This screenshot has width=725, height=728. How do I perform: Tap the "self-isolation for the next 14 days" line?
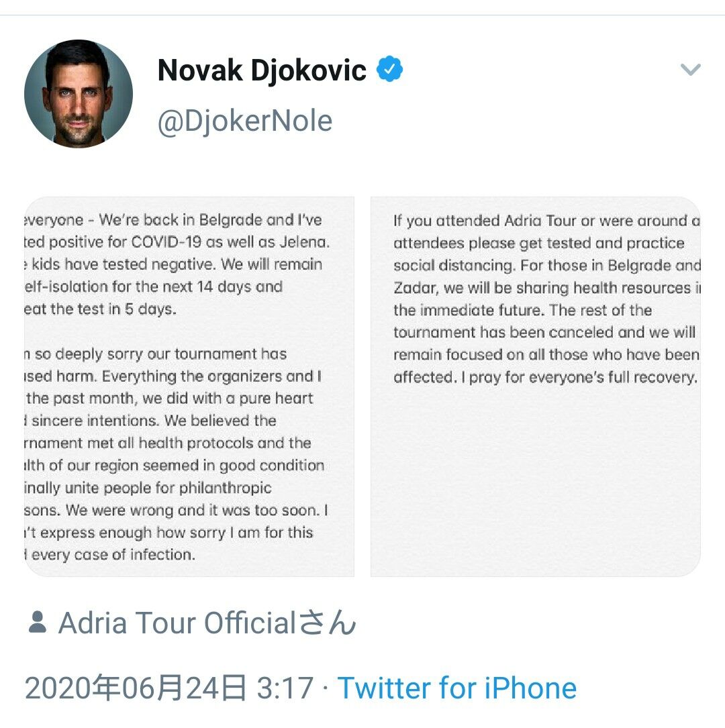pyautogui.click(x=154, y=287)
